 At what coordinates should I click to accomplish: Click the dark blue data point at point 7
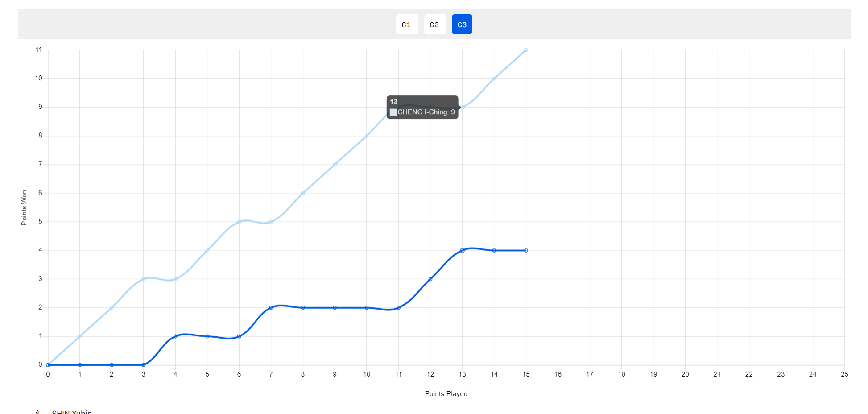(x=271, y=308)
